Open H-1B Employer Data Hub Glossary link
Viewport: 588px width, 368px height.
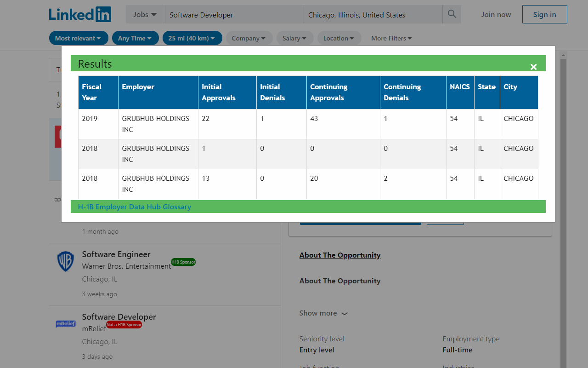click(x=134, y=207)
